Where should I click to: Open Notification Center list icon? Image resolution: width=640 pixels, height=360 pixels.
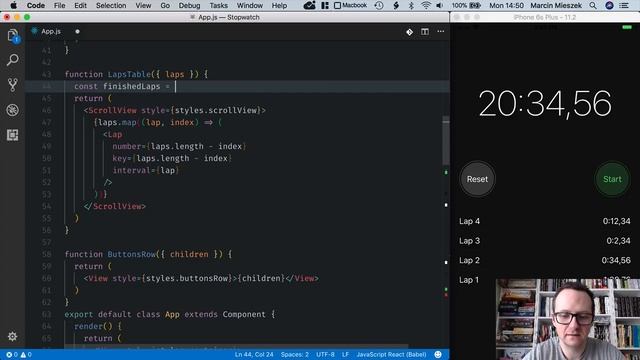[x=624, y=5]
